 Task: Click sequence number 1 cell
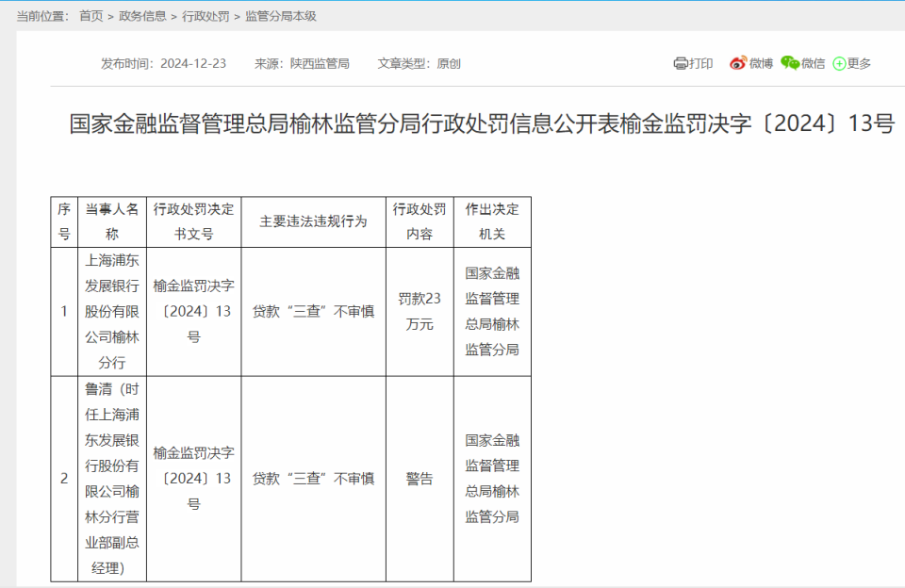pyautogui.click(x=64, y=312)
